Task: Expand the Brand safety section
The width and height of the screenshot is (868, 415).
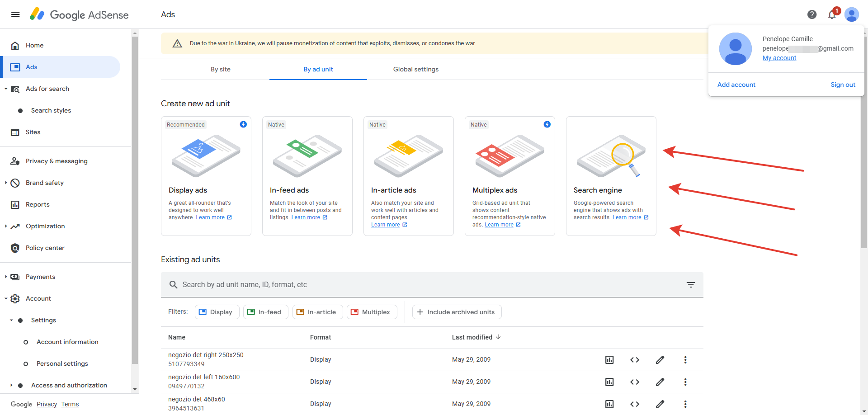Action: point(6,183)
